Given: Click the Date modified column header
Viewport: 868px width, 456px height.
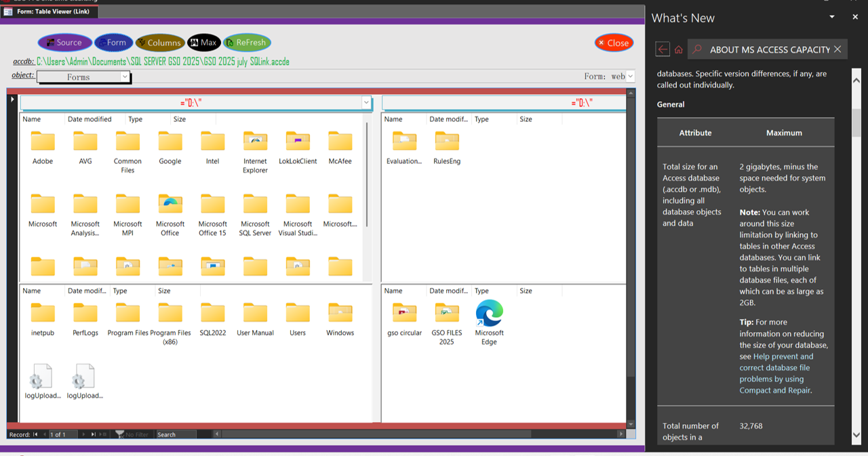Looking at the screenshot, I should pyautogui.click(x=90, y=119).
